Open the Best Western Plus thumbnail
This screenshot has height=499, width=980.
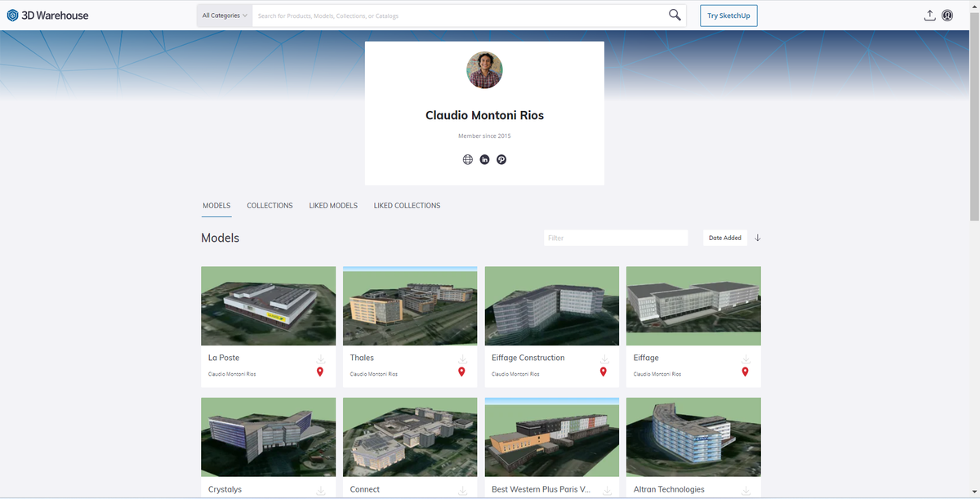point(552,437)
